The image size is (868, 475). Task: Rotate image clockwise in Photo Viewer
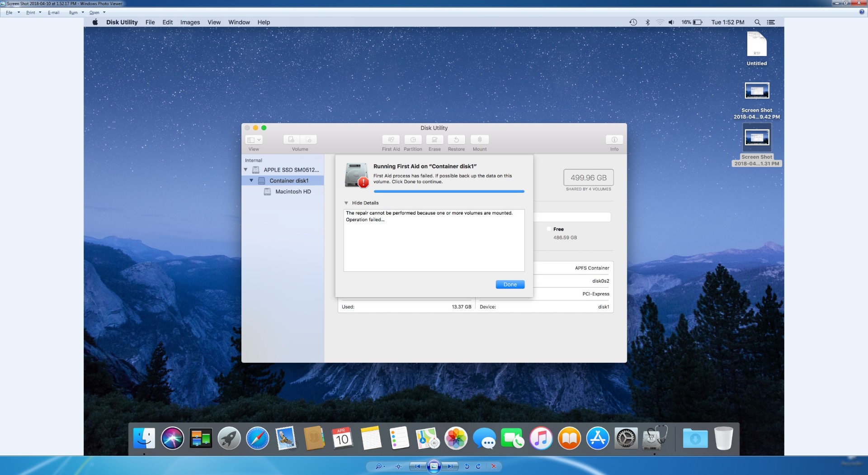478,466
